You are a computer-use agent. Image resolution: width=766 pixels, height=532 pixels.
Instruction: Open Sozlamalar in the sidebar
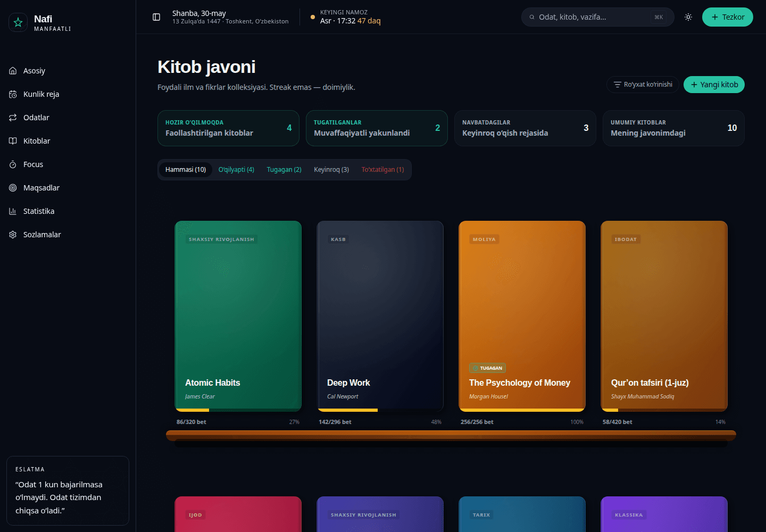tap(68, 235)
